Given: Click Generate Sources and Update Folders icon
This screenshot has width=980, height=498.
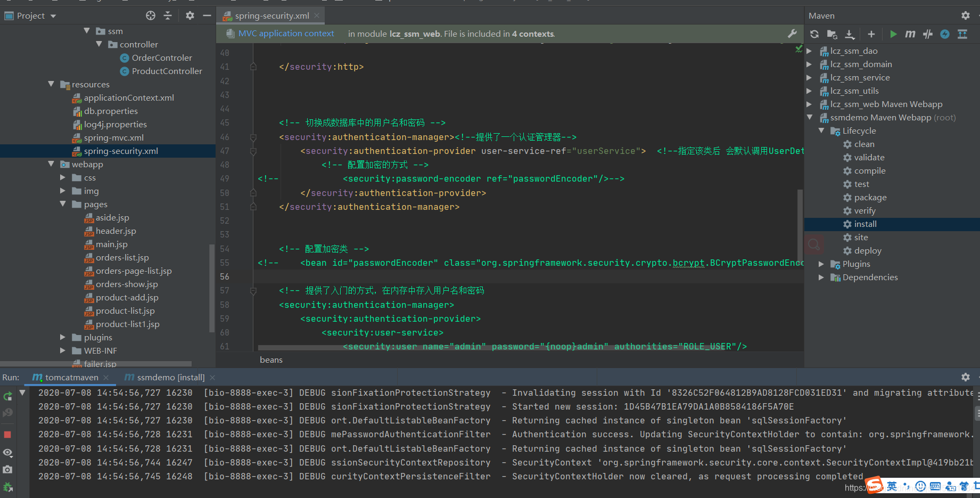Looking at the screenshot, I should [832, 34].
